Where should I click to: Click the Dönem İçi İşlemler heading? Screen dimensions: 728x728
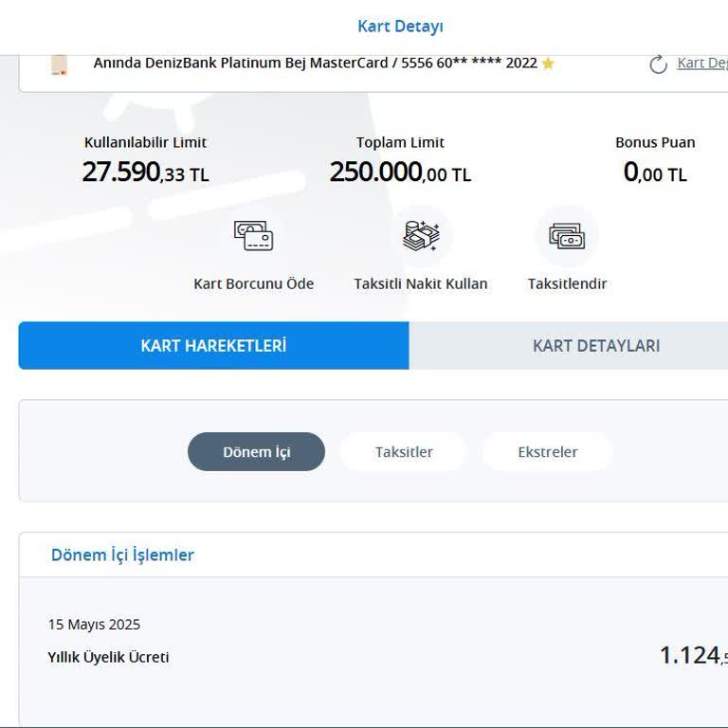pyautogui.click(x=122, y=555)
